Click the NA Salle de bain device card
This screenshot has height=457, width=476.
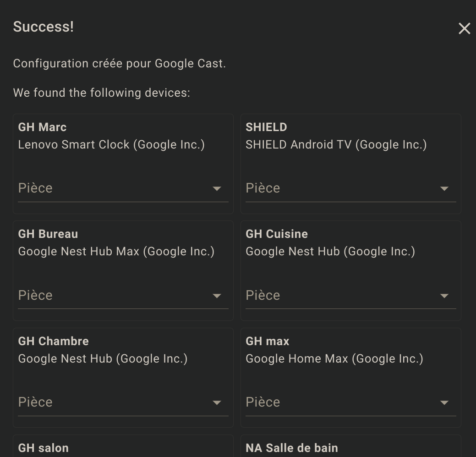(350, 446)
